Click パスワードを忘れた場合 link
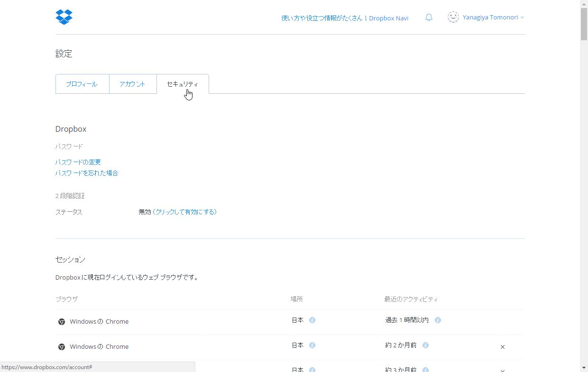Image resolution: width=588 pixels, height=372 pixels. click(87, 173)
